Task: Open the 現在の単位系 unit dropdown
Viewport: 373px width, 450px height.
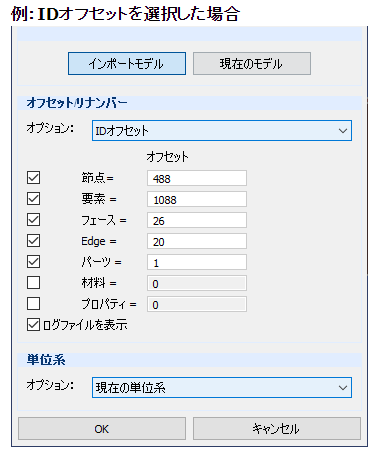Action: point(222,388)
